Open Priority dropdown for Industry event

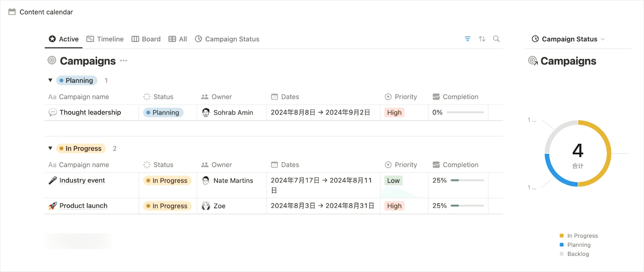pyautogui.click(x=393, y=180)
